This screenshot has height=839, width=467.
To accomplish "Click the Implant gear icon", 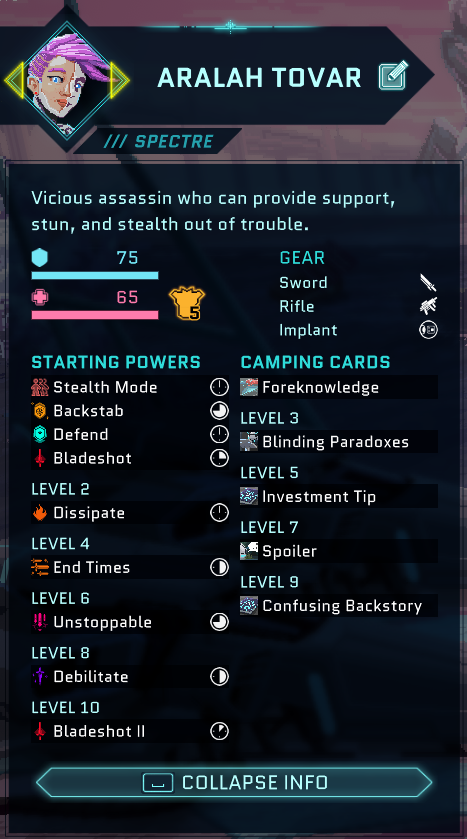I will point(428,330).
